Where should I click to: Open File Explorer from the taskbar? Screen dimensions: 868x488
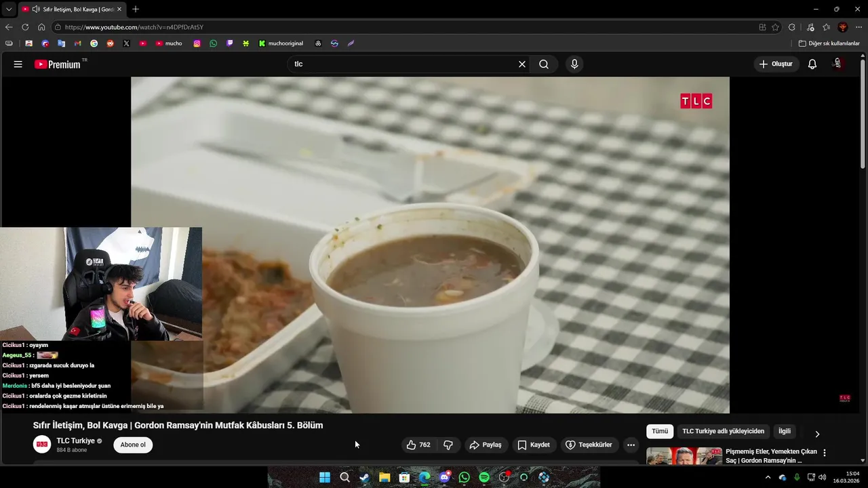(384, 477)
